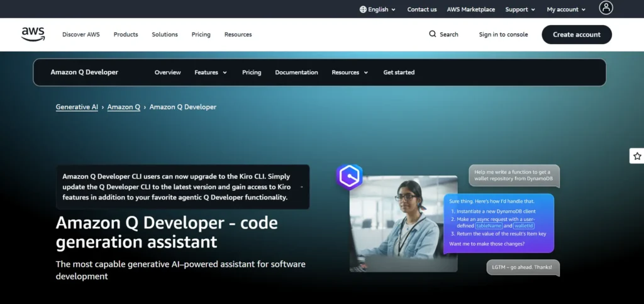
Task: Click the 'most capable generative AI' subtitle
Action: coord(180,270)
